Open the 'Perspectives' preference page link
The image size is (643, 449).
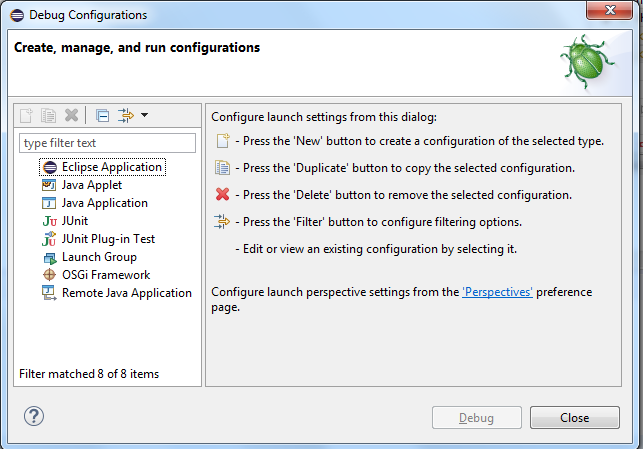(497, 292)
